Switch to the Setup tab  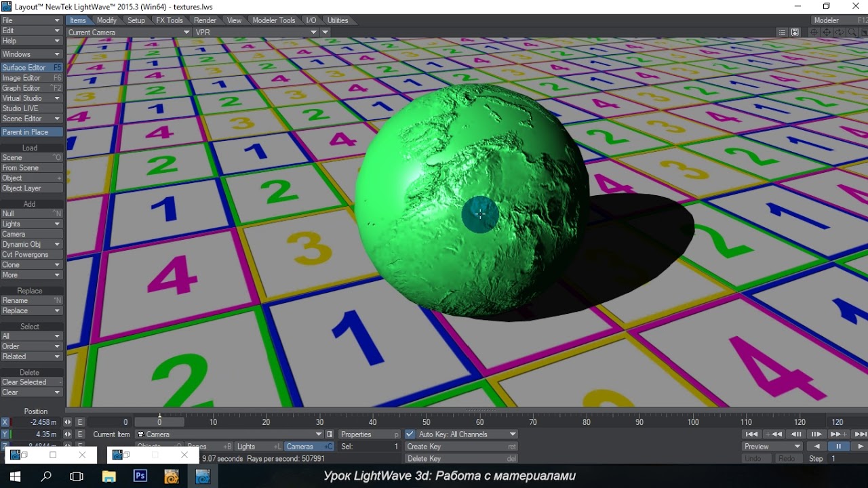click(x=136, y=20)
